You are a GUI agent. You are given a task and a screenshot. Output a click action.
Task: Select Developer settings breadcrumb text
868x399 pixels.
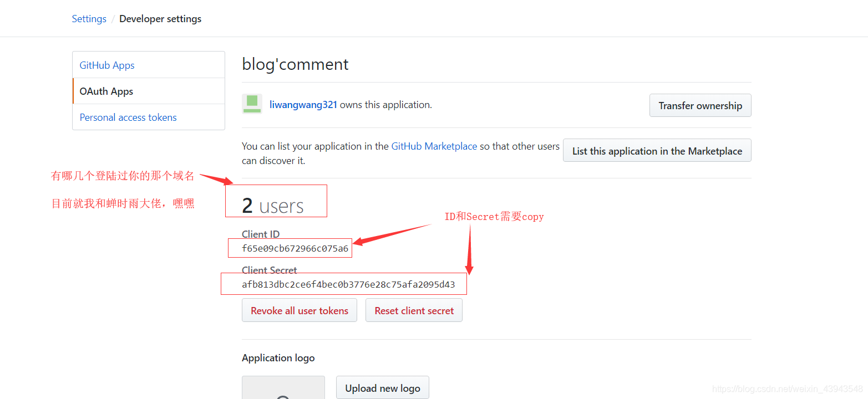point(160,19)
